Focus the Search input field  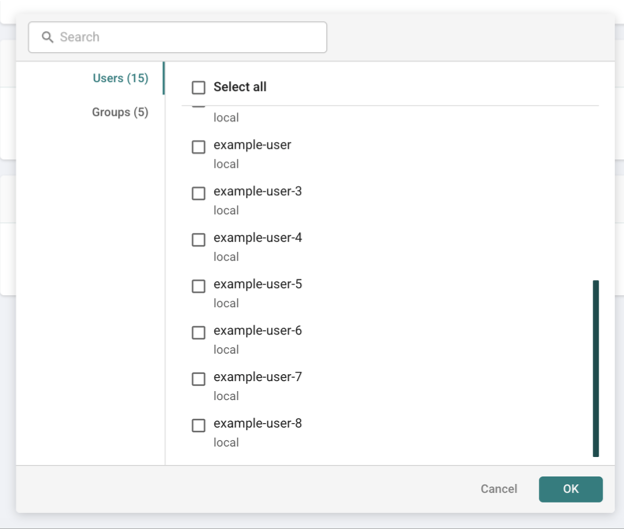(177, 37)
